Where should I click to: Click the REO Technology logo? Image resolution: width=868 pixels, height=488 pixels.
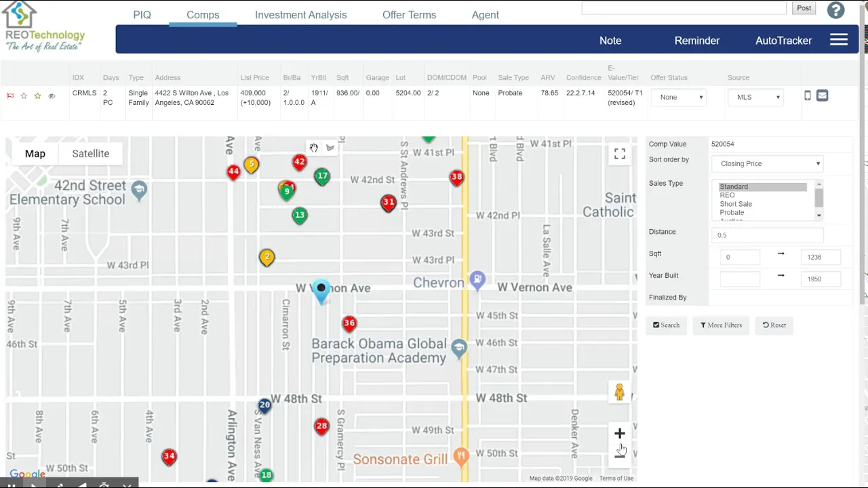[45, 26]
